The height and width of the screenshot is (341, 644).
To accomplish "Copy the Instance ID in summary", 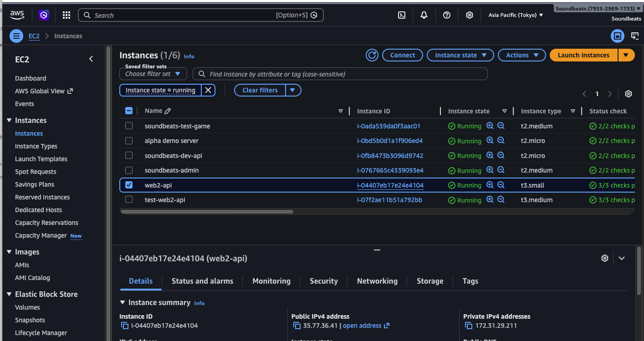I will 125,326.
